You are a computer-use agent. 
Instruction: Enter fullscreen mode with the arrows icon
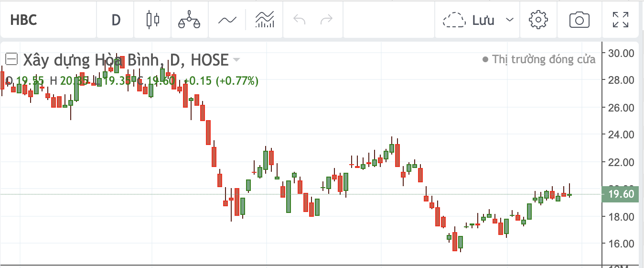pos(621,20)
